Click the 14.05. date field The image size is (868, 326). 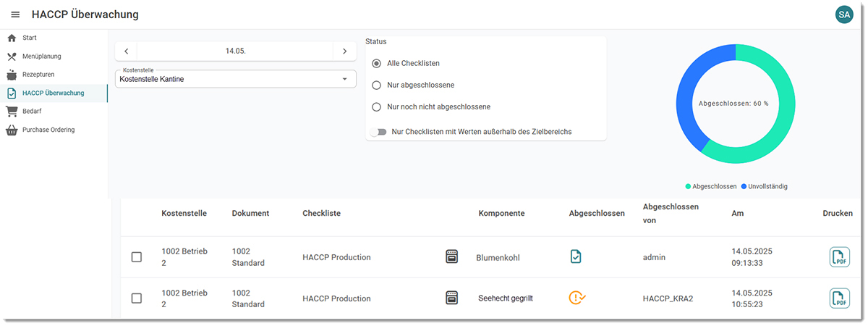[235, 51]
